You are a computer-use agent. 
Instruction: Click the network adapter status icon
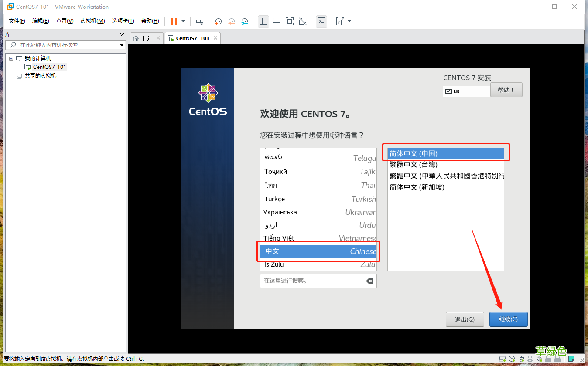[521, 359]
